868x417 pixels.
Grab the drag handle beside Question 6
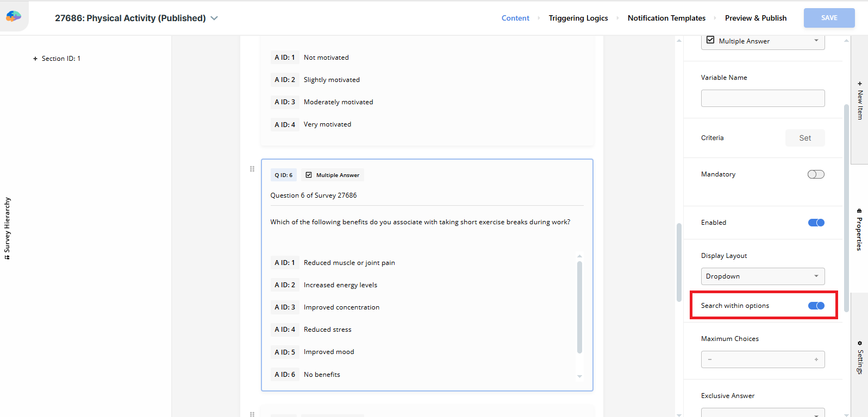(252, 169)
